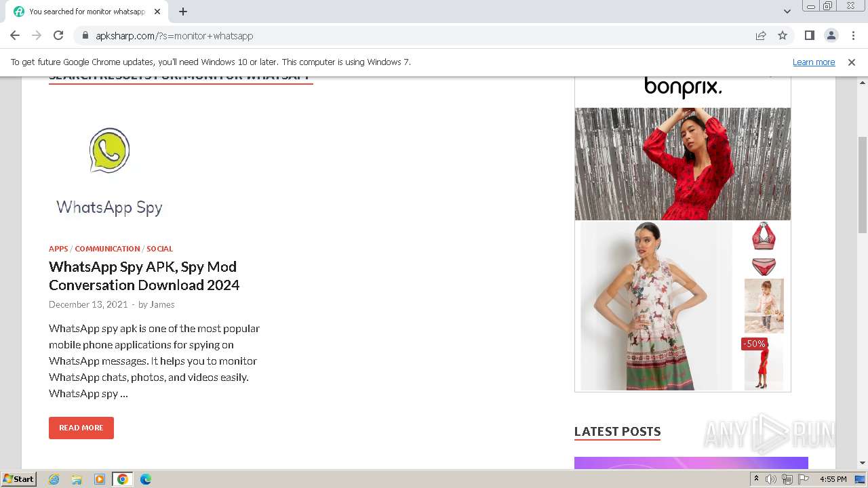This screenshot has width=868, height=488.
Task: Open the SOCIAL category link
Action: pos(159,249)
